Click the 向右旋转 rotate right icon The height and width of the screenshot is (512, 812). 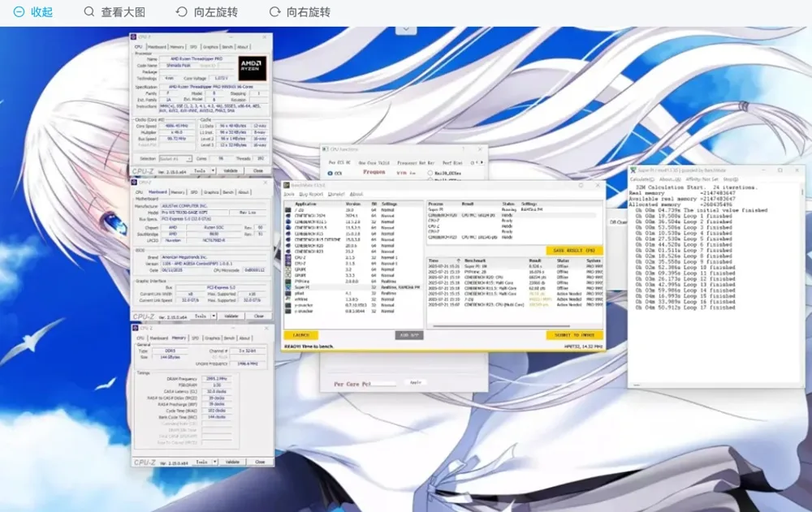pos(274,12)
